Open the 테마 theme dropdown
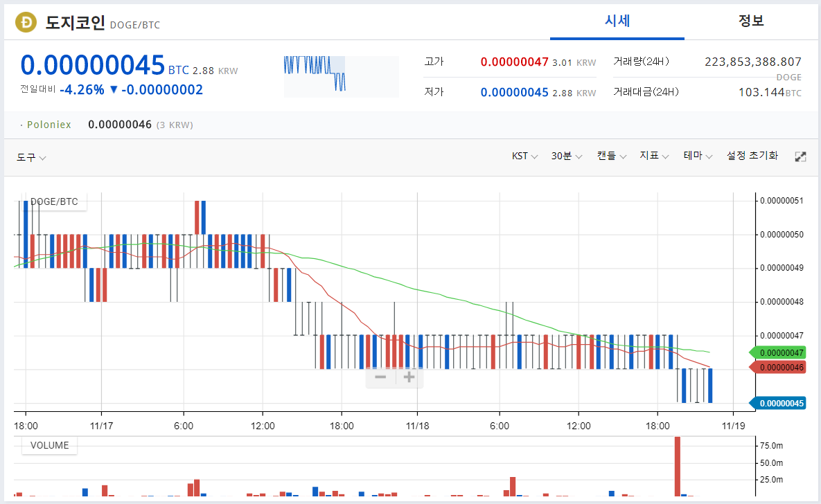The height and width of the screenshot is (504, 821). (698, 156)
